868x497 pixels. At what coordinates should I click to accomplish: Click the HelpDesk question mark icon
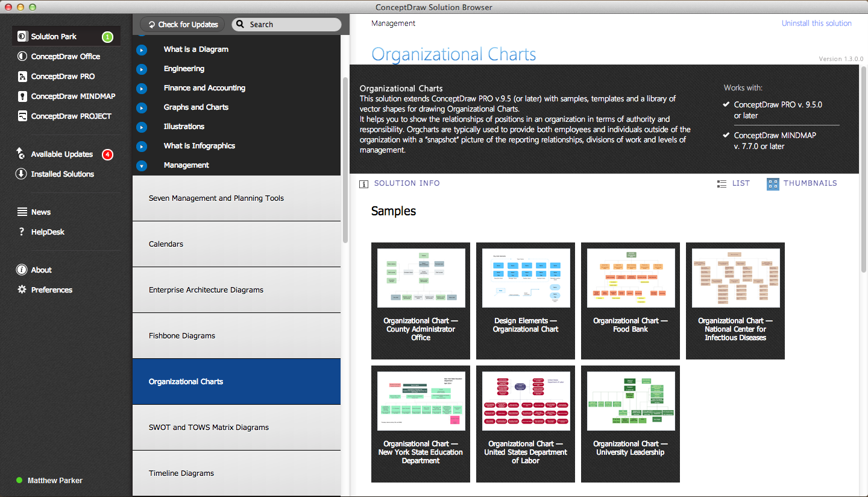point(22,232)
